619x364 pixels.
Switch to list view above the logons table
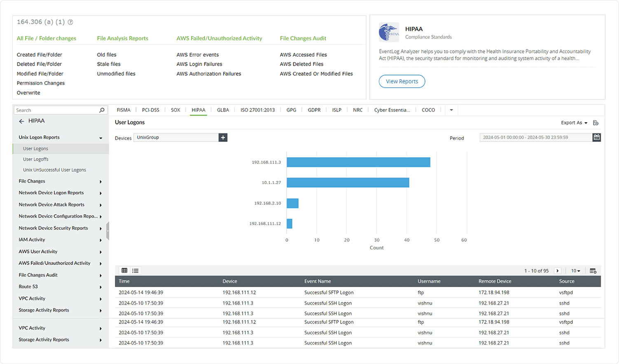click(x=135, y=271)
